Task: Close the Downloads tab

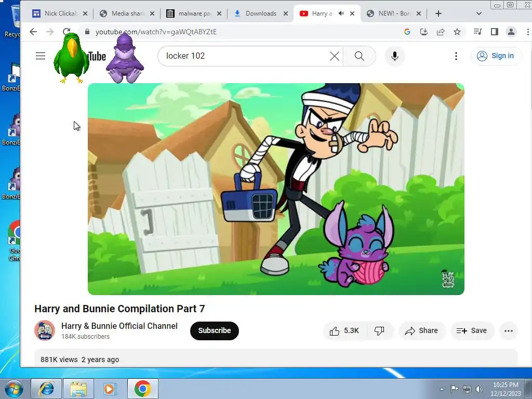Action: 286,14
